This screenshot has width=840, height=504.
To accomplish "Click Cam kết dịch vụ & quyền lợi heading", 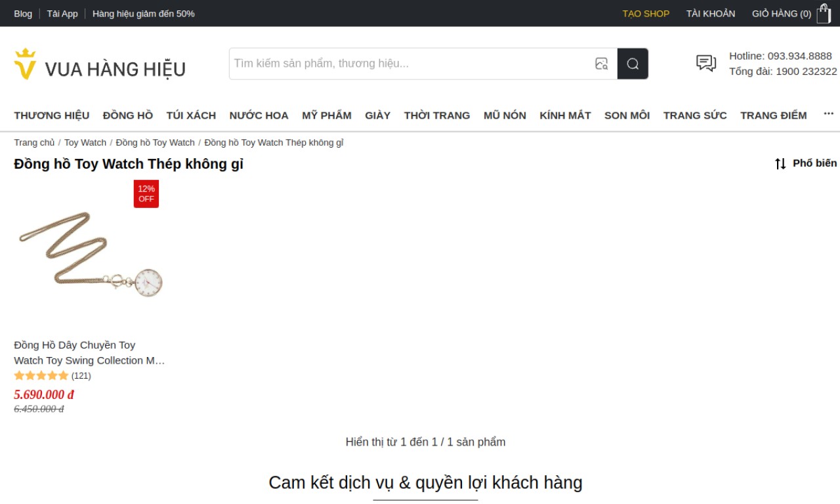I will pyautogui.click(x=425, y=482).
